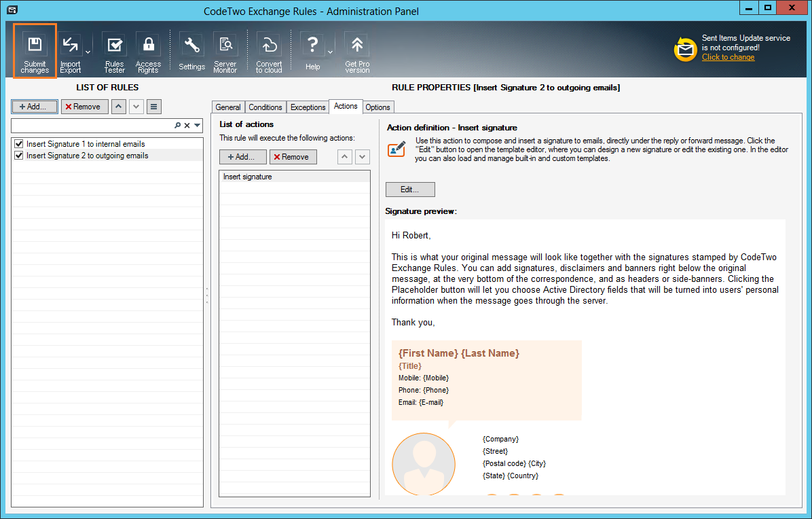Select the 'Insert signature' action row
Screen dimensions: 812x519
pyautogui.click(x=295, y=177)
